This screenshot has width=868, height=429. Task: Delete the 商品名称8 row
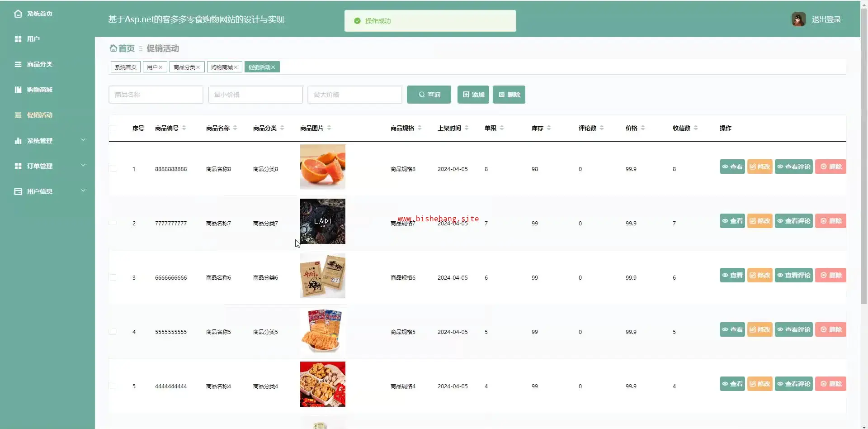831,167
